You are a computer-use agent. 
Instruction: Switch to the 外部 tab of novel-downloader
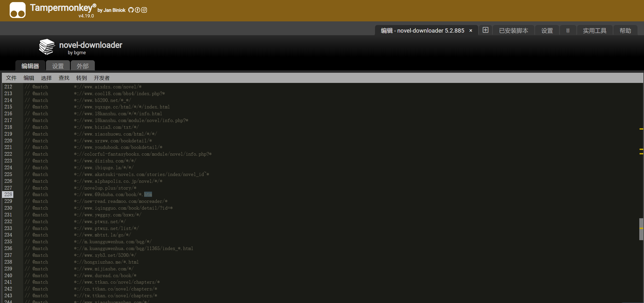(x=83, y=66)
